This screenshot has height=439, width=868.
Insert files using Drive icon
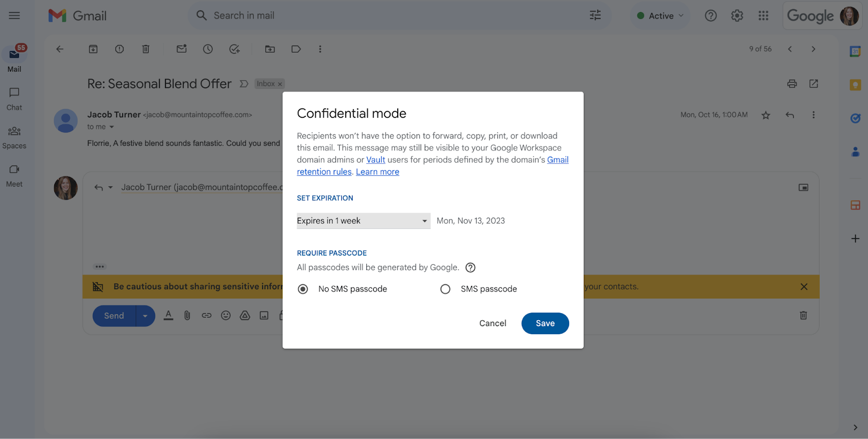point(245,315)
